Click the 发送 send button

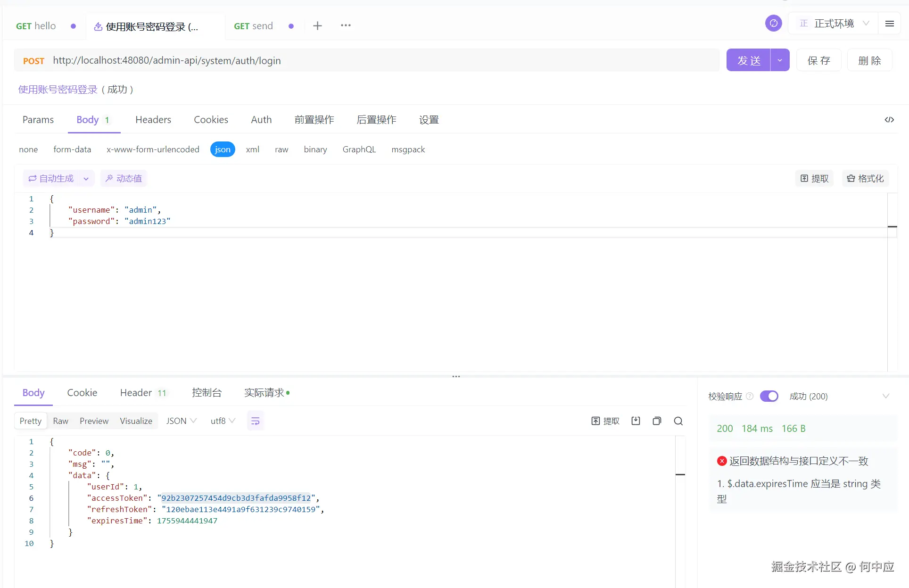click(749, 60)
